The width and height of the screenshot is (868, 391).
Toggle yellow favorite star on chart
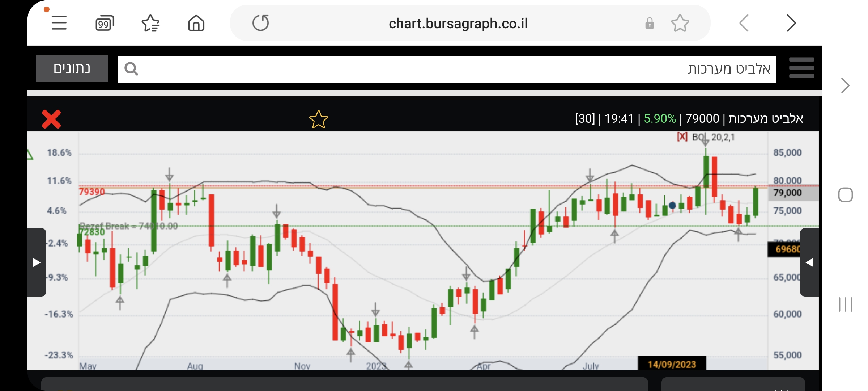click(318, 119)
